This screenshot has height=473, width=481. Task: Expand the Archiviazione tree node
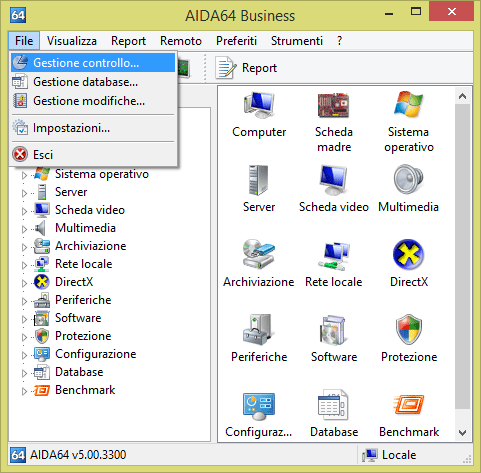coord(24,247)
